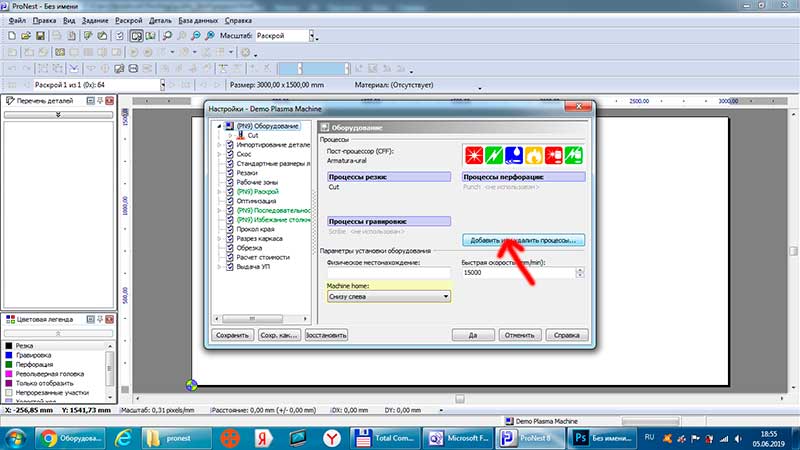Screen dimensions: 800x450
Task: Toggle window position of Цветовая легенда panel
Action: 90,319
